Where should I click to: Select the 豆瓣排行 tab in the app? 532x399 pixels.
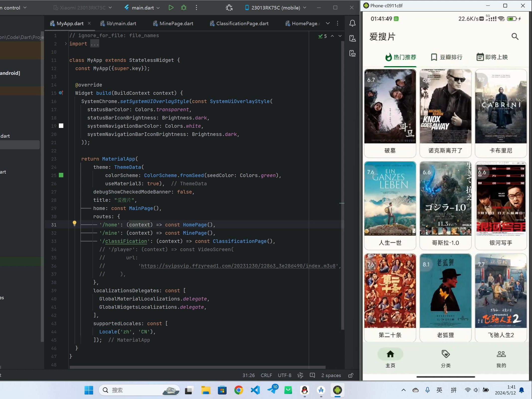point(446,57)
